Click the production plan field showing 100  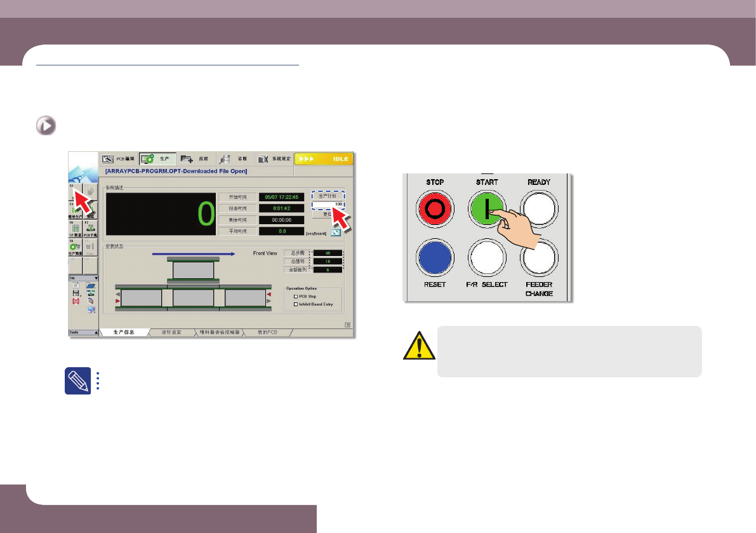pos(328,205)
